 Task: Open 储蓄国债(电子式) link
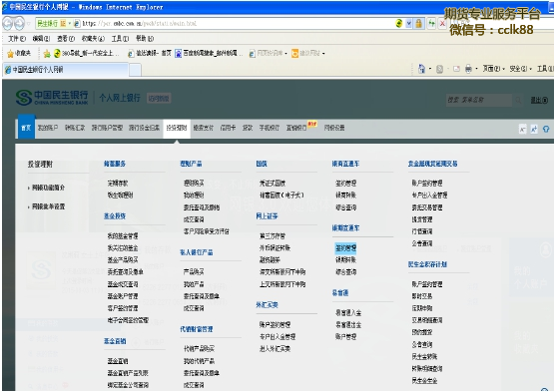tap(281, 195)
